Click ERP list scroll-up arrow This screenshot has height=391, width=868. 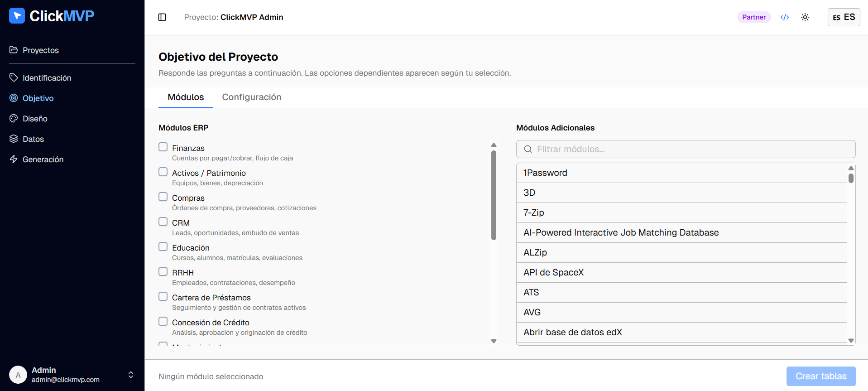tap(494, 145)
